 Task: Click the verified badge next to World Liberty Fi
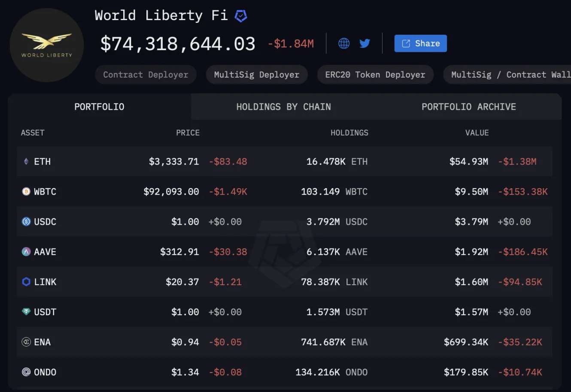241,15
